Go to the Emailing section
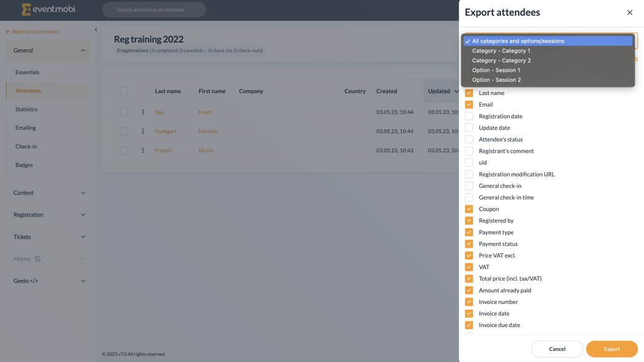The width and height of the screenshot is (644, 362). pos(25,127)
